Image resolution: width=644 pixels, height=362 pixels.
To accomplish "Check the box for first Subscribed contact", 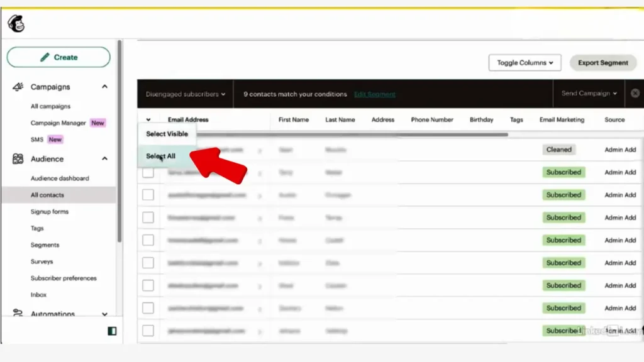I will click(x=148, y=172).
